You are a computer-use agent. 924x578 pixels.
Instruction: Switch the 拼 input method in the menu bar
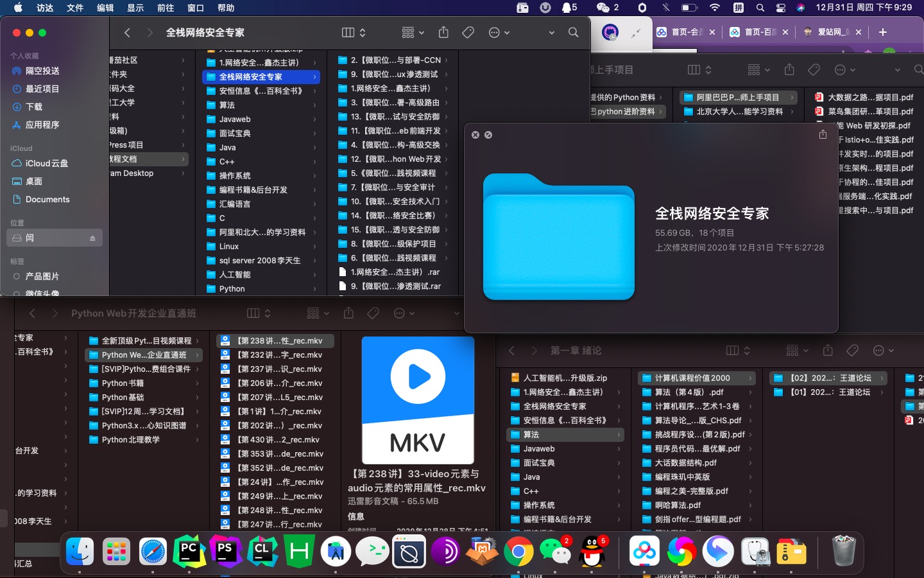coord(739,8)
